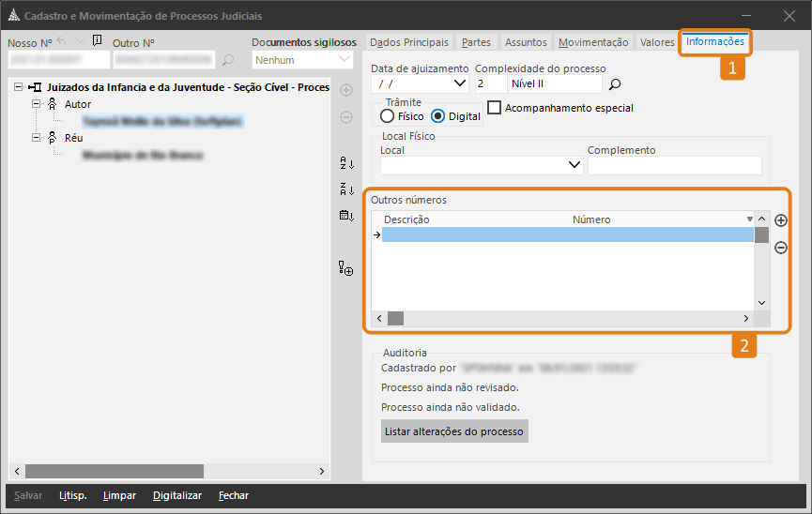Click the add icon beside Outros números
Viewport: 812px width, 514px height.
(780, 220)
